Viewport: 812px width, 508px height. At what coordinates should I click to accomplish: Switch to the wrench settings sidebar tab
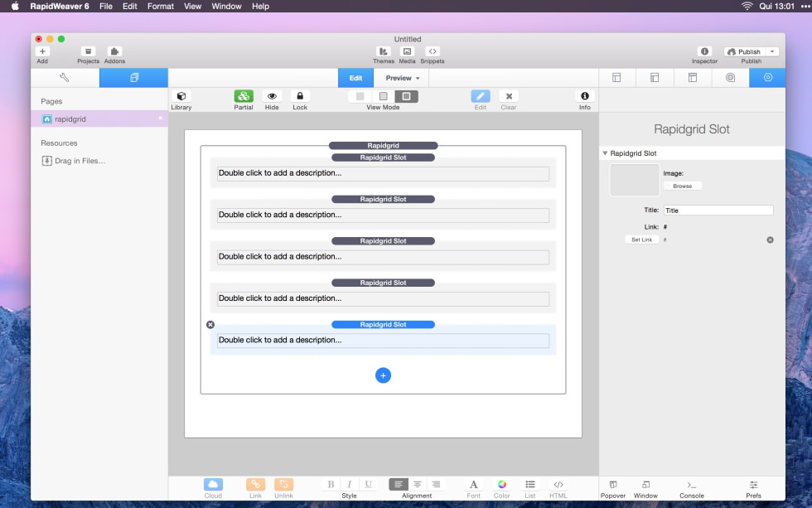(x=65, y=78)
